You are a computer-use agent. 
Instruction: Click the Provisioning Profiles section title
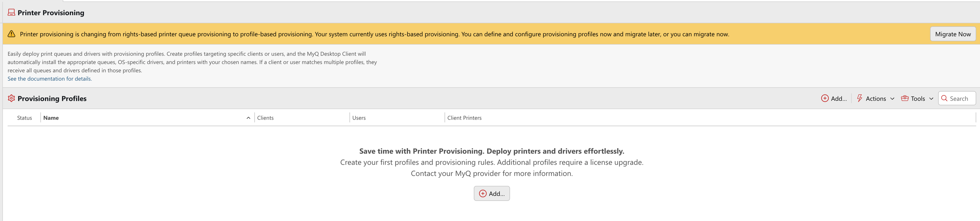(x=52, y=98)
